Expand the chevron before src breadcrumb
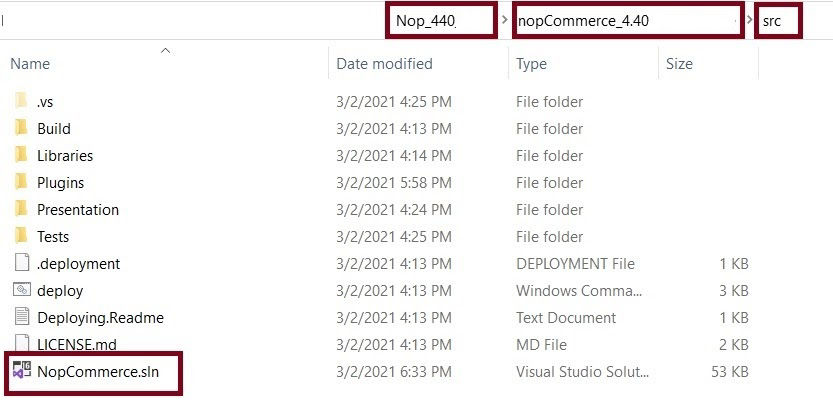The width and height of the screenshot is (833, 407). click(749, 21)
